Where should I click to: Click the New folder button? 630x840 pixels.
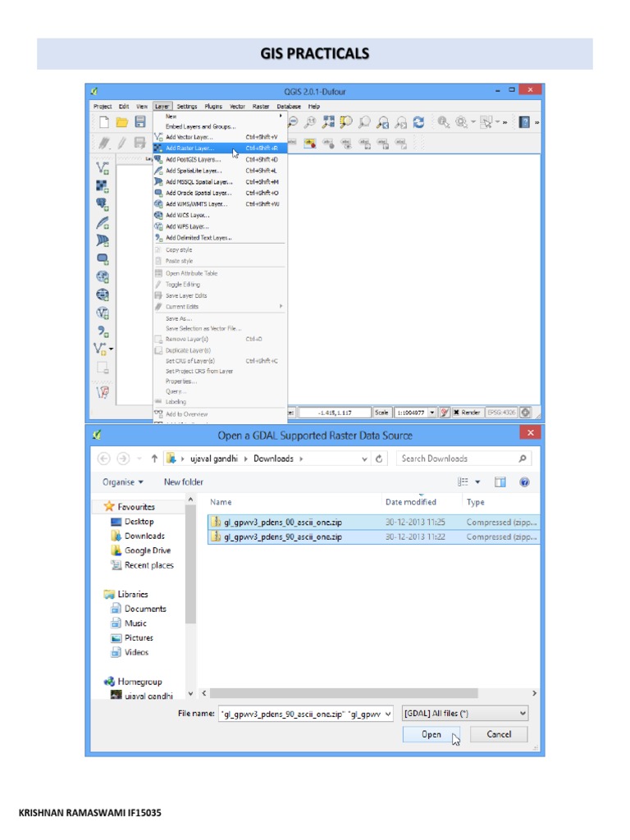[183, 482]
